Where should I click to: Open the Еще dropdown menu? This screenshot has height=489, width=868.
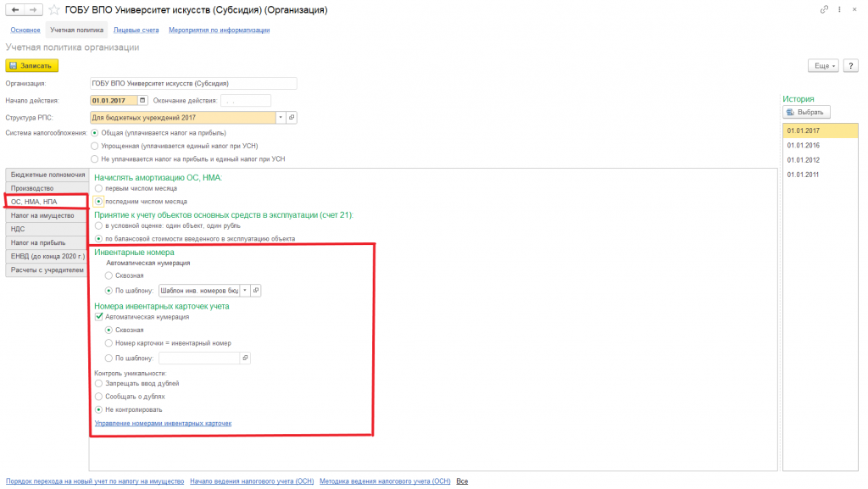point(823,66)
